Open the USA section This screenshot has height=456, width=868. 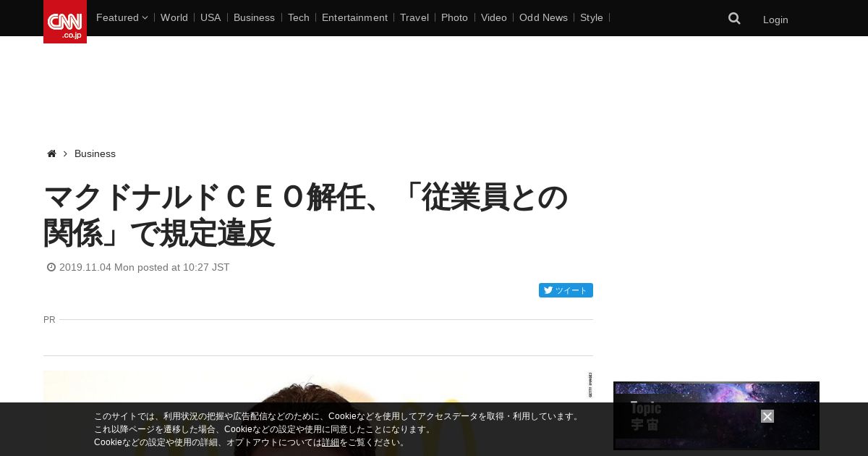coord(210,17)
